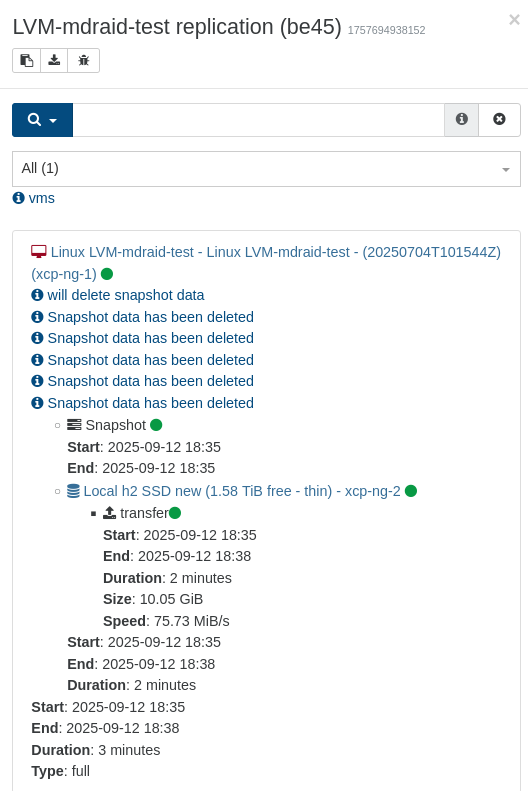Close the log dialog
This screenshot has width=528, height=791.
pyautogui.click(x=514, y=20)
